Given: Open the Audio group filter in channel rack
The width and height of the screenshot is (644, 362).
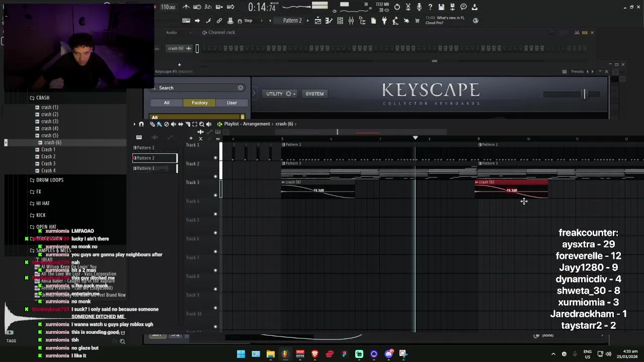Looking at the screenshot, I should (x=172, y=32).
